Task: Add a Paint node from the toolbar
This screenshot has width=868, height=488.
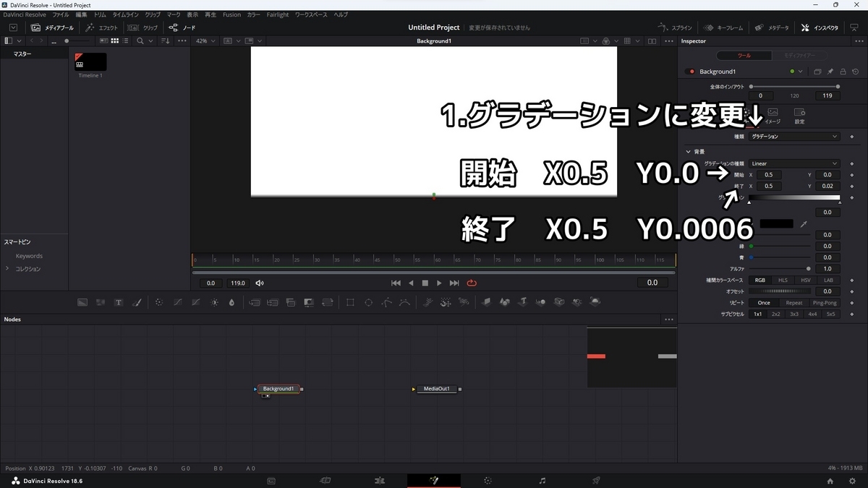Action: pos(137,302)
